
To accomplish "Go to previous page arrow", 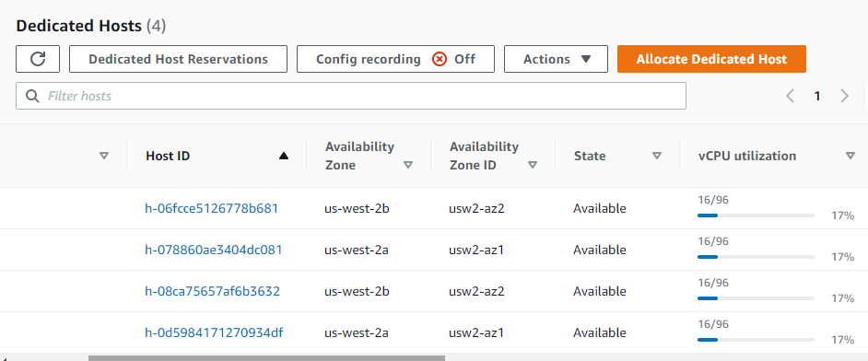I will coord(790,96).
